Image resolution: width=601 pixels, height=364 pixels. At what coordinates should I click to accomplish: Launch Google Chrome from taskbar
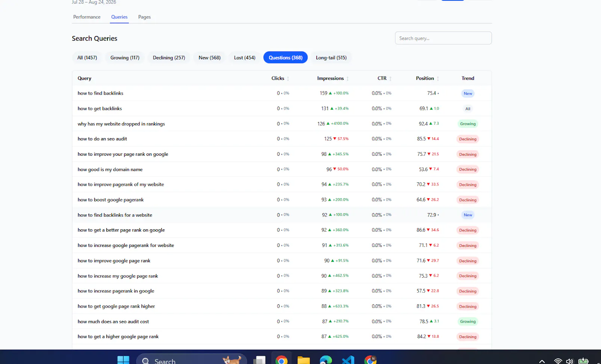(x=281, y=360)
